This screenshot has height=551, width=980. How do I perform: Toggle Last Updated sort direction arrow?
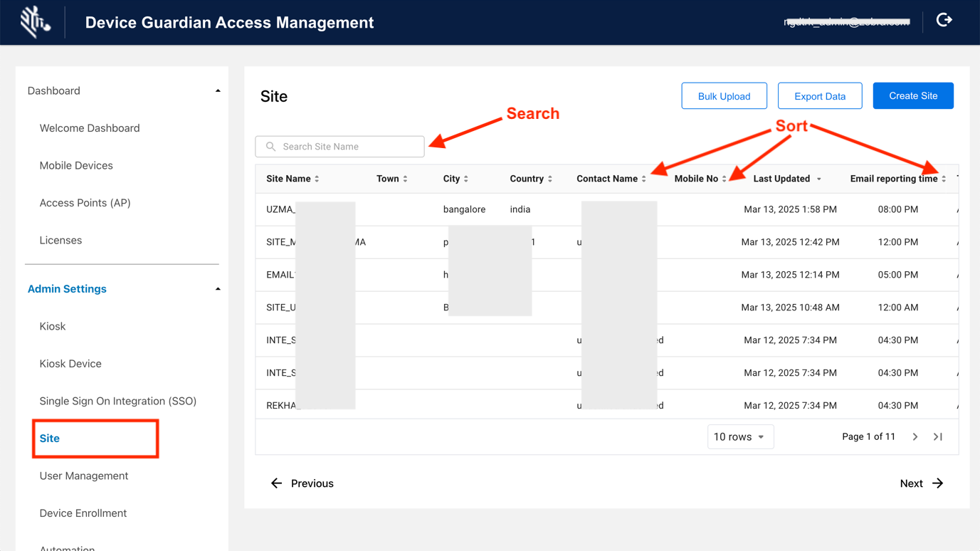[819, 179]
